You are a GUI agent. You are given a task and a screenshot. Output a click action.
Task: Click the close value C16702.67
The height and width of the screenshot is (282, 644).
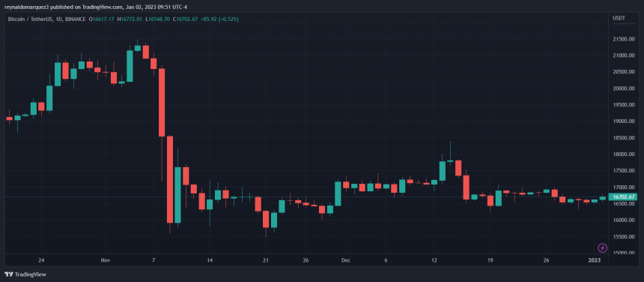pyautogui.click(x=185, y=19)
